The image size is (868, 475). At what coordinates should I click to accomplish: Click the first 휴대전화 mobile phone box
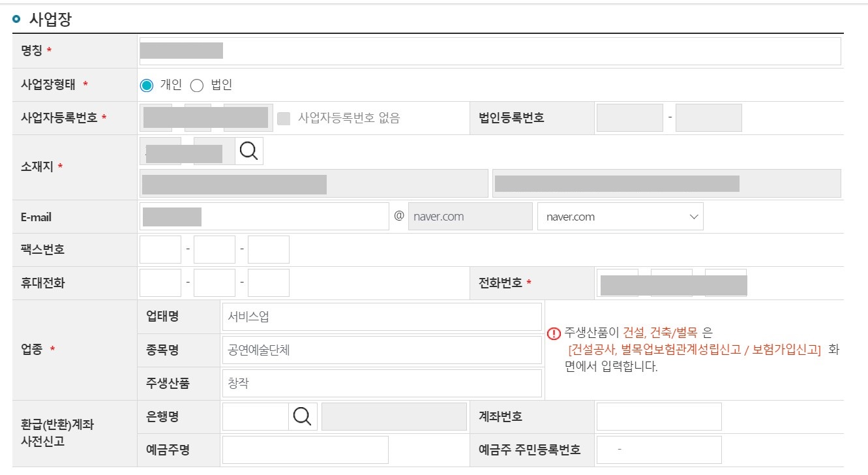[x=160, y=283]
